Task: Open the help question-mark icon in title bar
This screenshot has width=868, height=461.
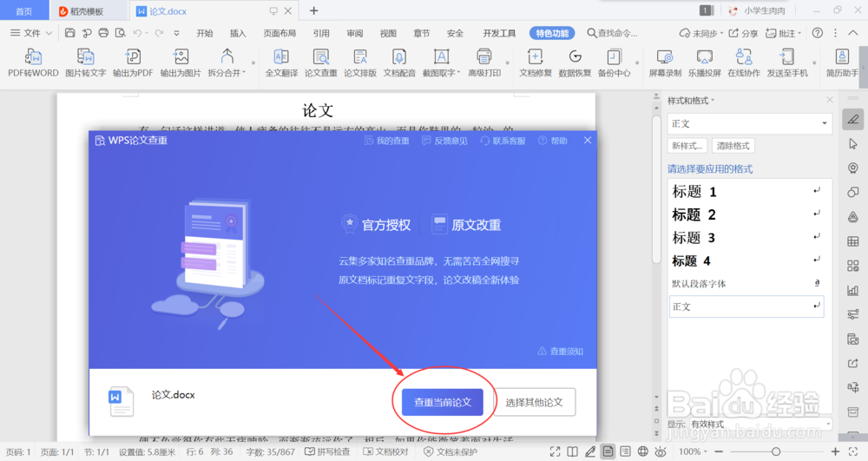Action: click(817, 33)
